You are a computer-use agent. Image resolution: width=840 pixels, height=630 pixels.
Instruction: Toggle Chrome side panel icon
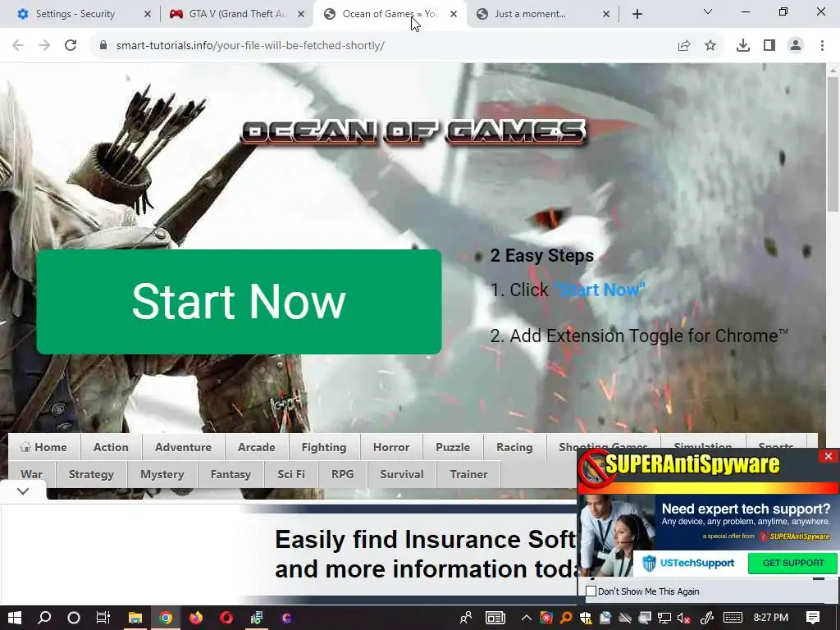[x=769, y=46]
